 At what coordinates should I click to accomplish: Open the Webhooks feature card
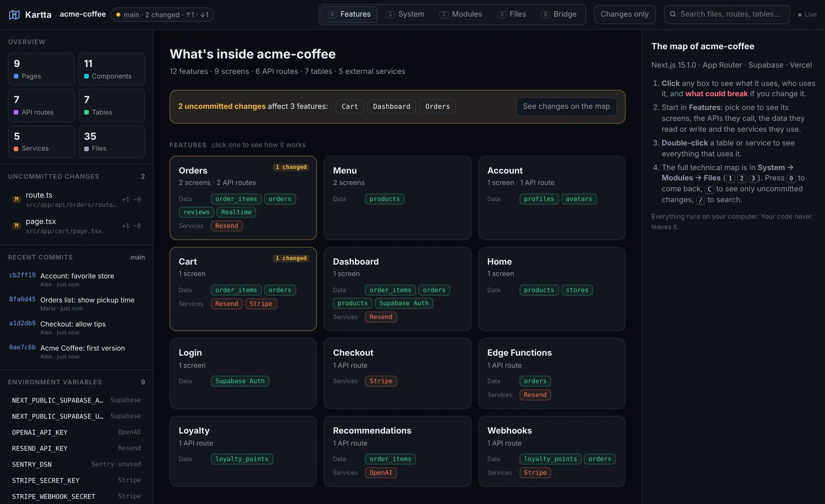552,451
